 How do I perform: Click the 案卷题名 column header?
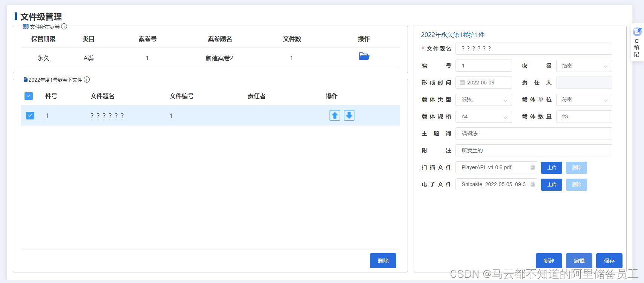tap(220, 39)
